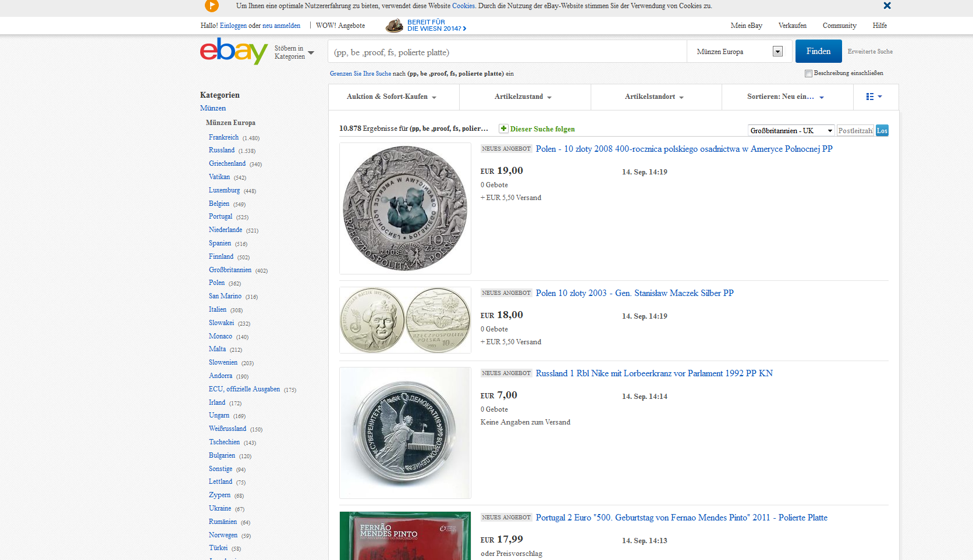Dismiss the cookie notice with the X
The image size is (973, 560).
point(887,6)
